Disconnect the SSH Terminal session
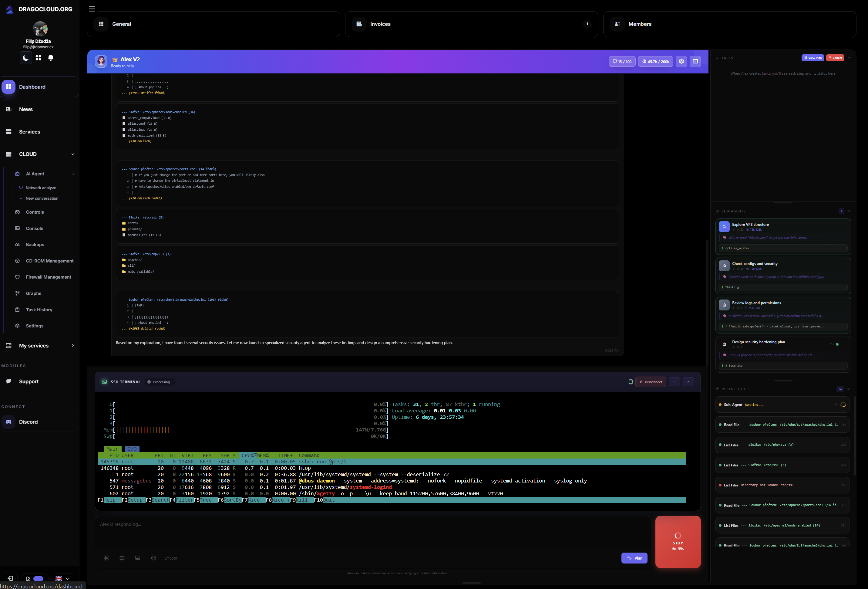868x589 pixels. [651, 381]
